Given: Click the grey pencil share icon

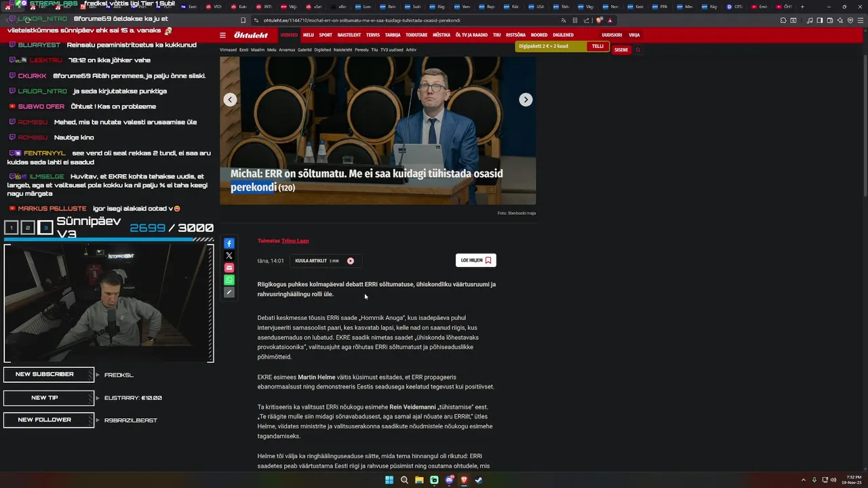Looking at the screenshot, I should pos(229,292).
